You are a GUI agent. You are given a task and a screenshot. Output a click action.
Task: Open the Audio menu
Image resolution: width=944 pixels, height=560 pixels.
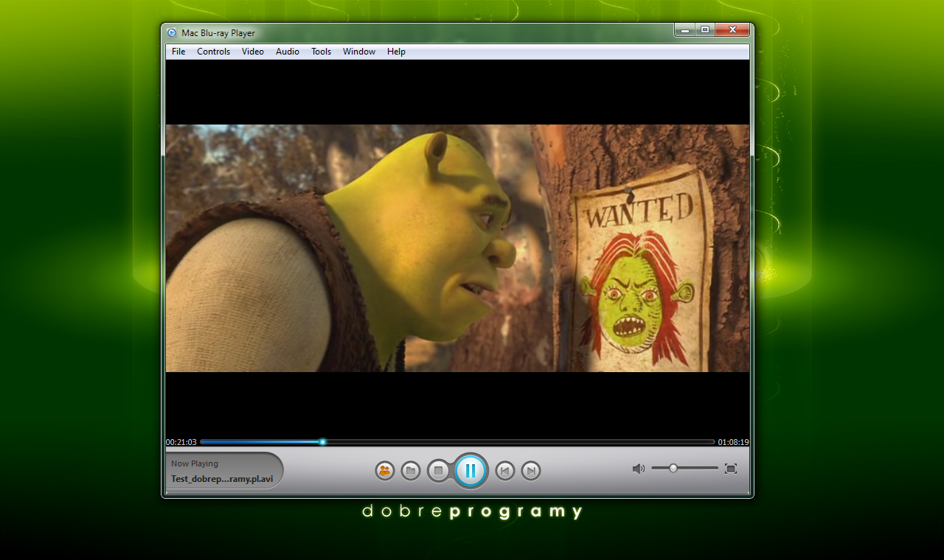288,52
